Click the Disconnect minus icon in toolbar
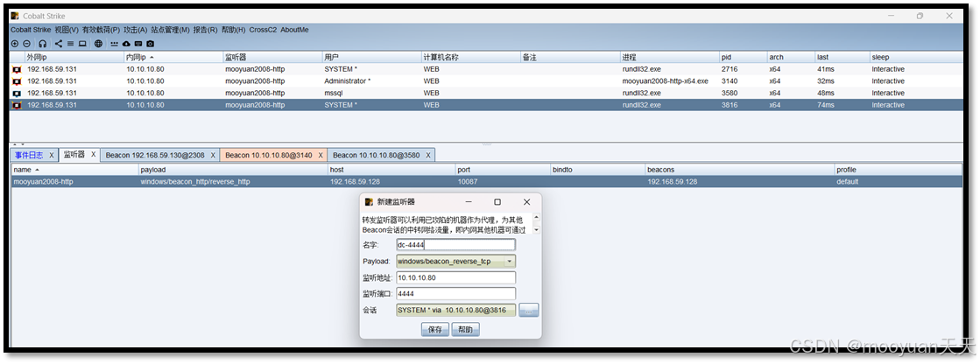The width and height of the screenshot is (980, 364). [x=26, y=44]
